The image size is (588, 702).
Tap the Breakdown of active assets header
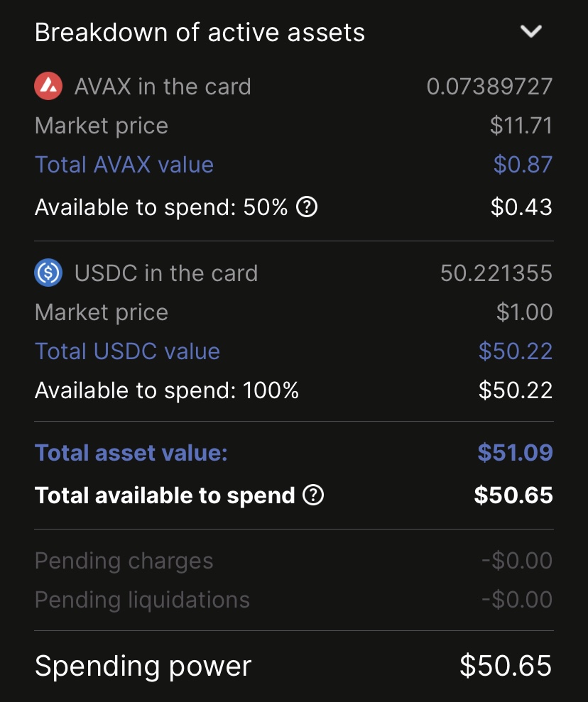[x=200, y=33]
